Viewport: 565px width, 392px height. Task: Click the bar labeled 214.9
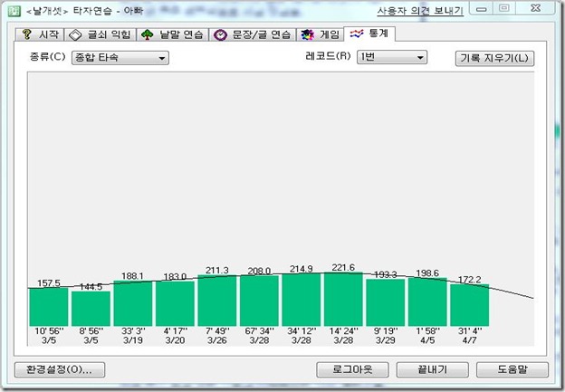(x=302, y=300)
